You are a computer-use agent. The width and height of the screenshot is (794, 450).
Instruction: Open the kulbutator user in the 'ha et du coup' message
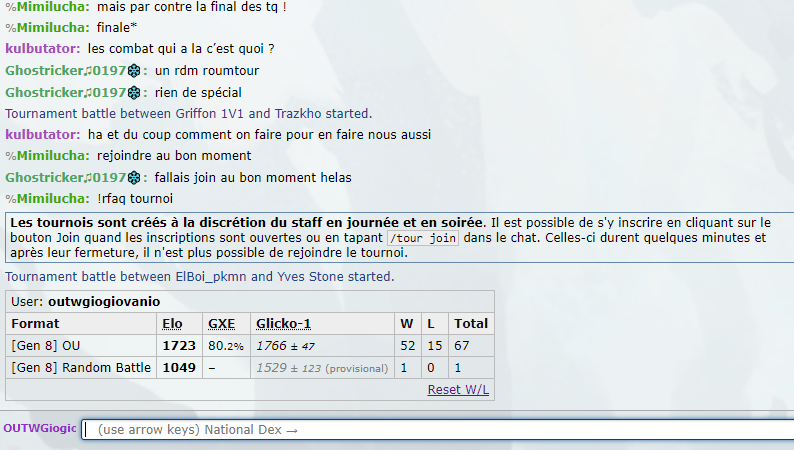click(x=43, y=135)
